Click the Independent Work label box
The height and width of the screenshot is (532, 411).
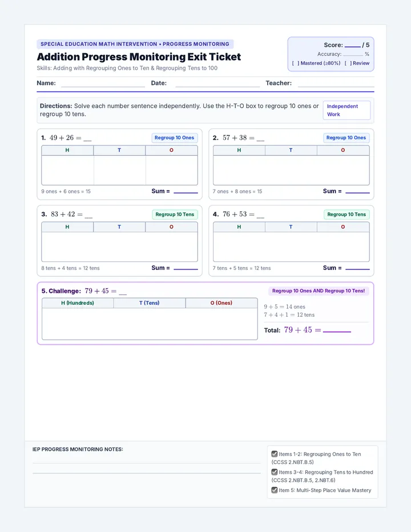click(x=346, y=110)
